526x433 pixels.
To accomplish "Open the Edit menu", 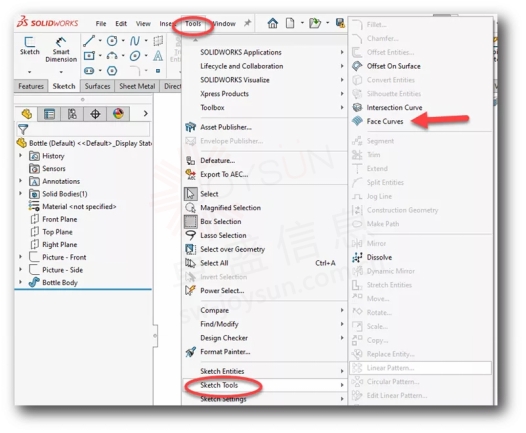I will [121, 23].
